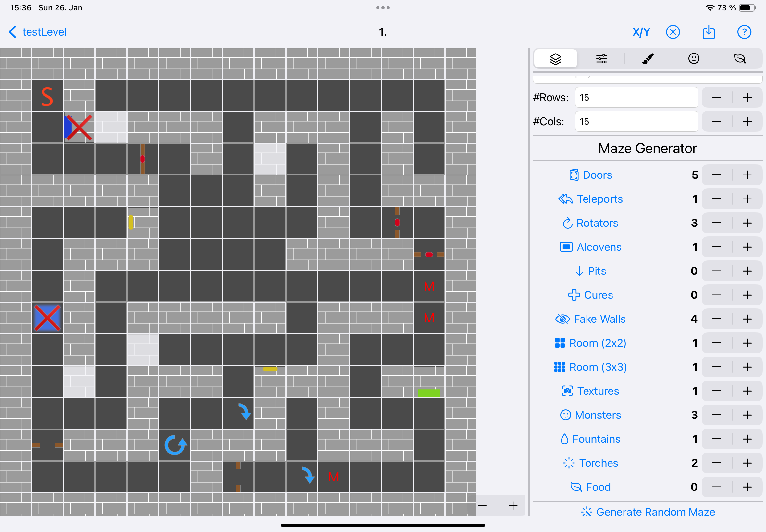Decrease Torches count
The width and height of the screenshot is (766, 532).
(x=717, y=463)
